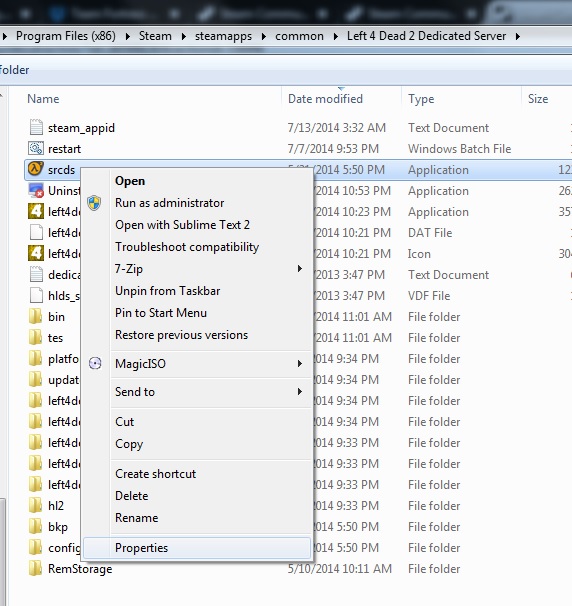This screenshot has width=572, height=606.
Task: Click the steam_appid text document icon
Action: (x=36, y=128)
